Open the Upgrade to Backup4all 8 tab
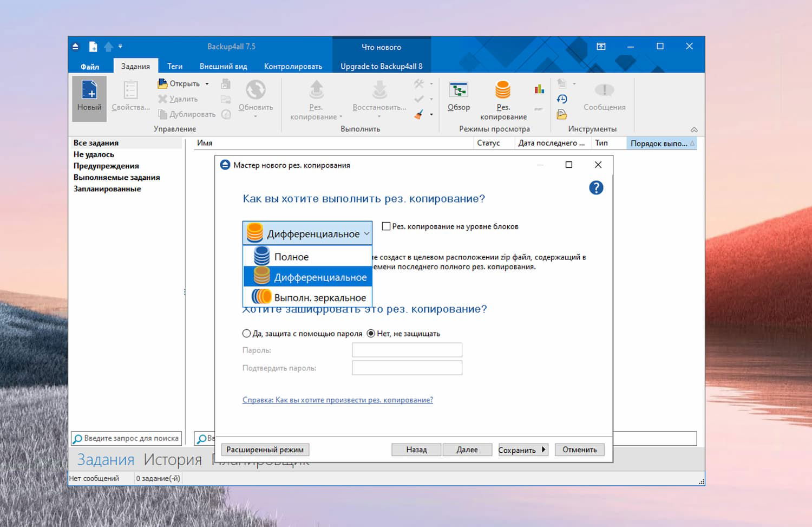The height and width of the screenshot is (527, 812). click(382, 66)
